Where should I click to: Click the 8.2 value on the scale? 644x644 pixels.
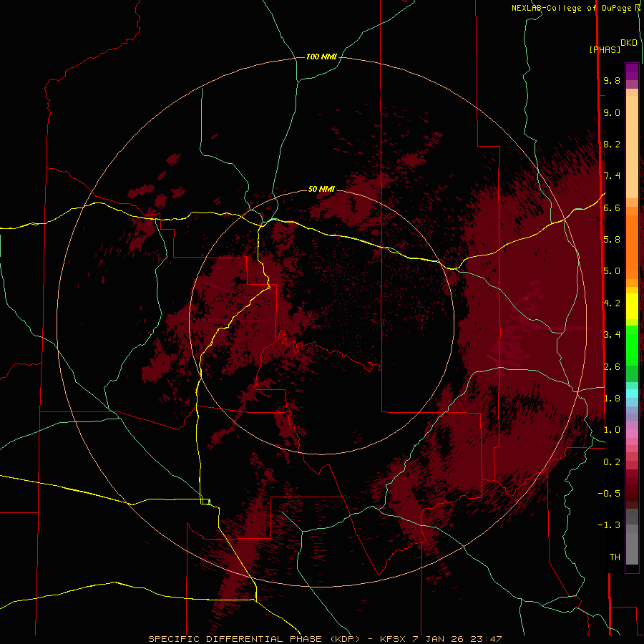tap(612, 144)
